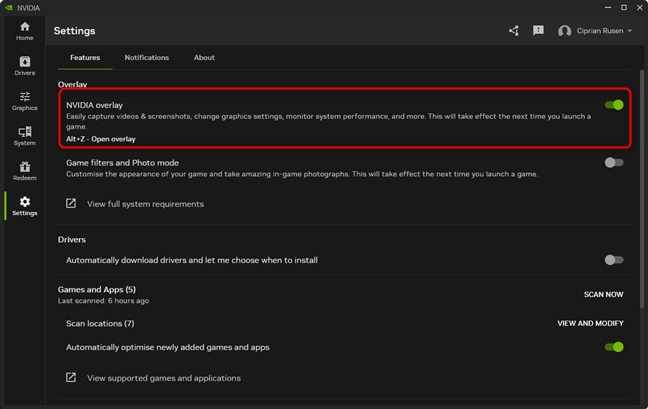This screenshot has width=648, height=409.
Task: Click VIEW AND MODIFY scan locations
Action: [x=590, y=323]
